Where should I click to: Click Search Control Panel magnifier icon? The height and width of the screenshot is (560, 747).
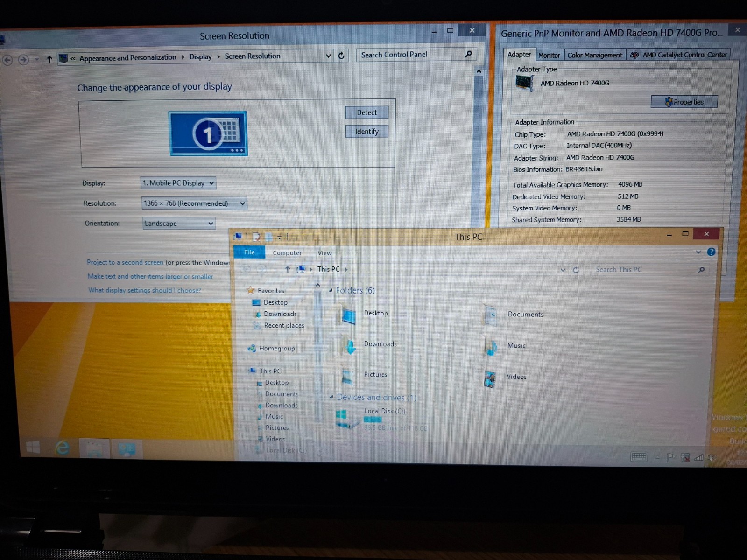pyautogui.click(x=468, y=54)
